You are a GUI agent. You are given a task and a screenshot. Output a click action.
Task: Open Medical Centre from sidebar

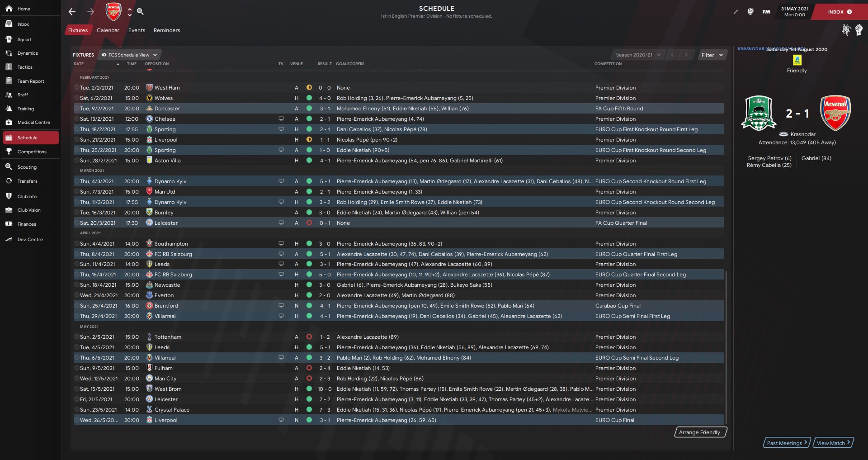click(33, 123)
